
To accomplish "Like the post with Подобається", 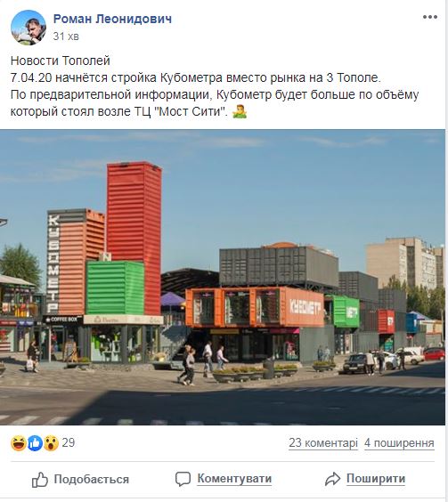I will click(x=80, y=480).
